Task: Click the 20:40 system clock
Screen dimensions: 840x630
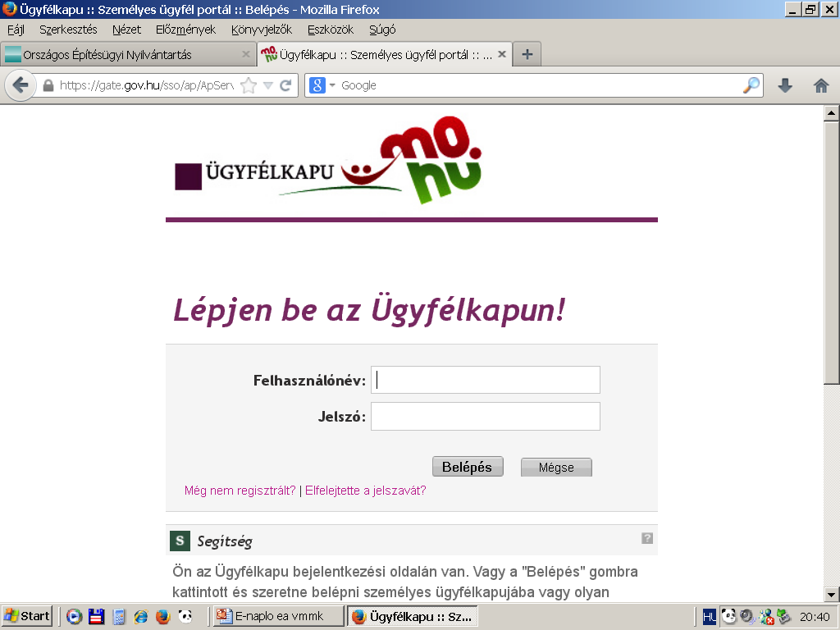Action: [815, 617]
